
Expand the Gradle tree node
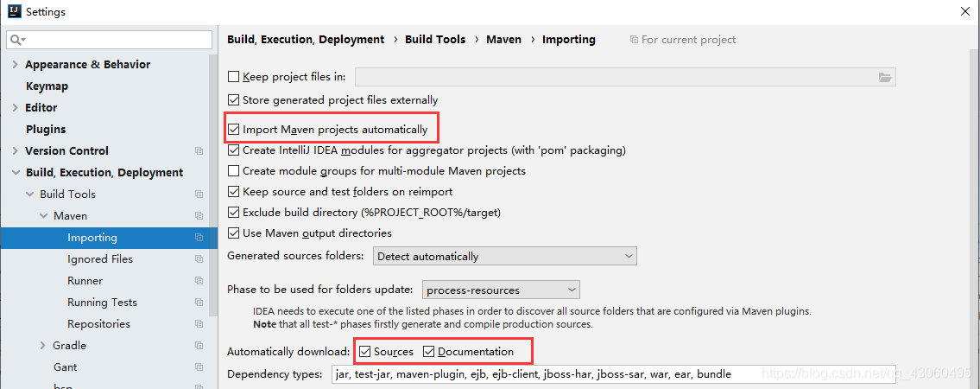point(42,345)
